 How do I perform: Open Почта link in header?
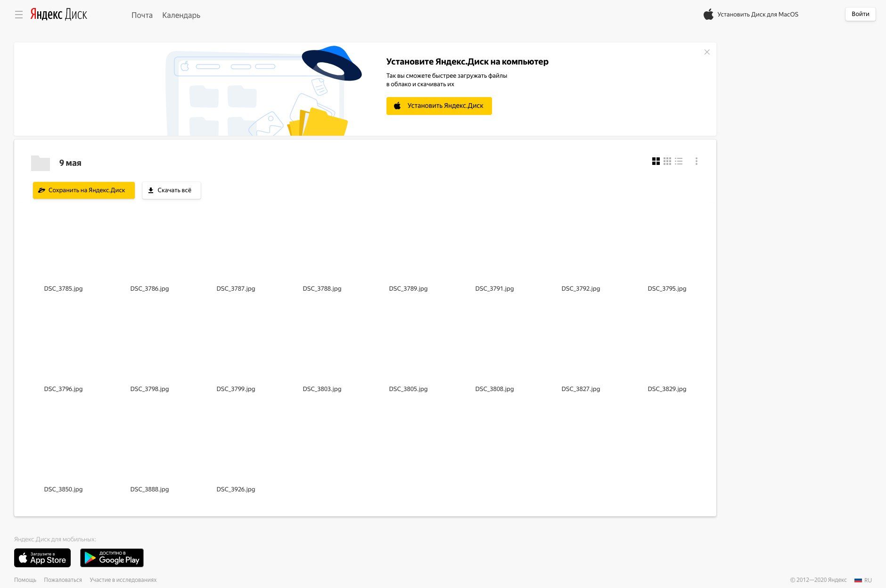[x=142, y=15]
